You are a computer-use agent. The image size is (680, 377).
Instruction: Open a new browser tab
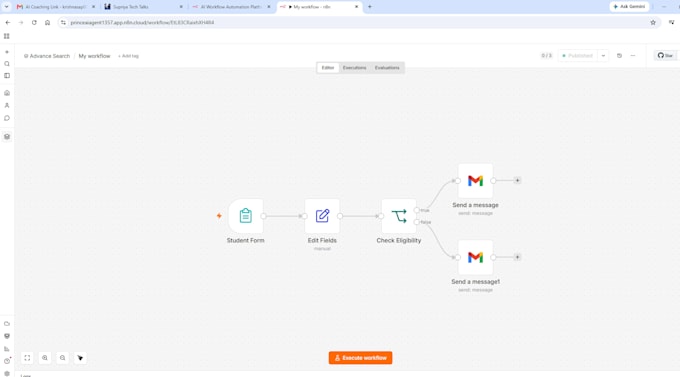pyautogui.click(x=369, y=7)
